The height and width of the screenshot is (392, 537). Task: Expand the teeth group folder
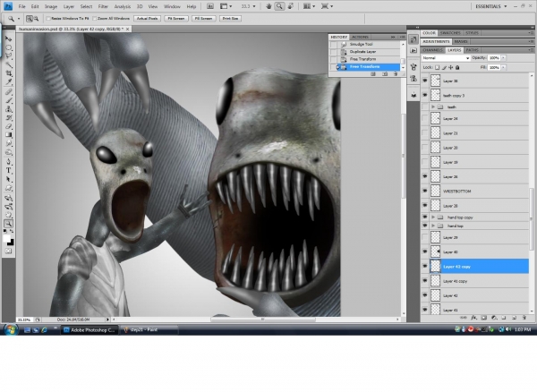point(433,107)
